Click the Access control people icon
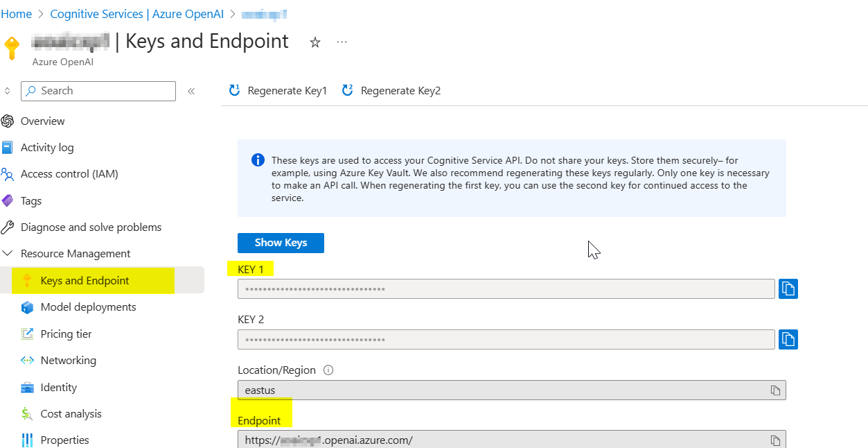 click(x=8, y=174)
